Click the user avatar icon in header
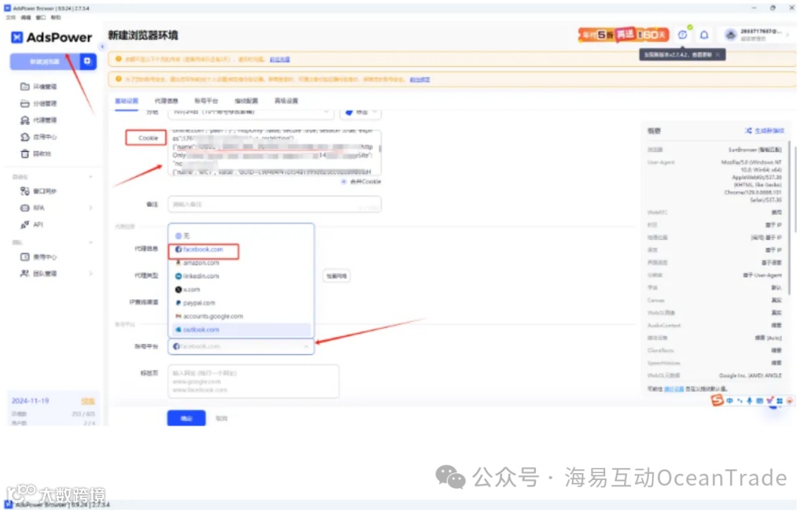Screen dimensions: 812x510 (731, 35)
